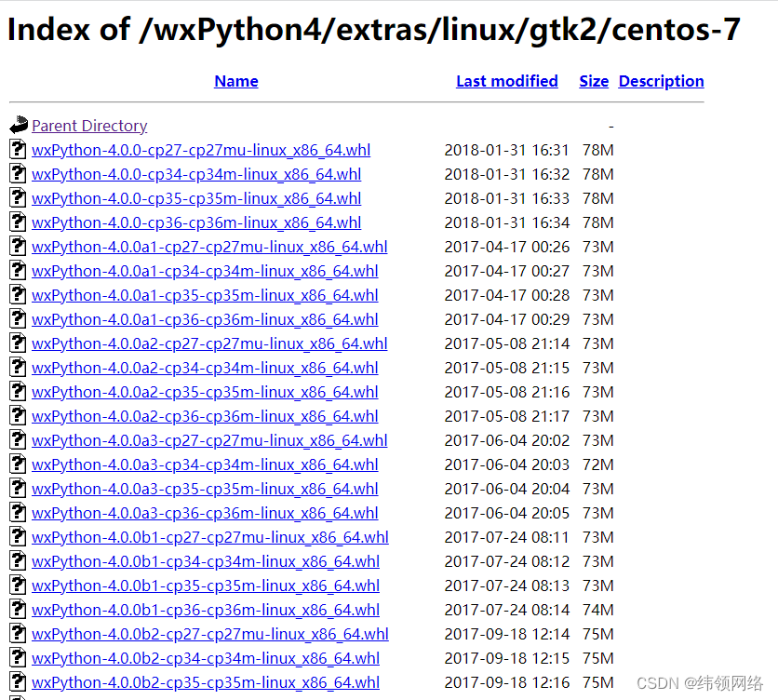
Task: Open wxPython-4.0.0a1-cp34-cp34m-linux_x86_64.whl link
Action: (205, 271)
